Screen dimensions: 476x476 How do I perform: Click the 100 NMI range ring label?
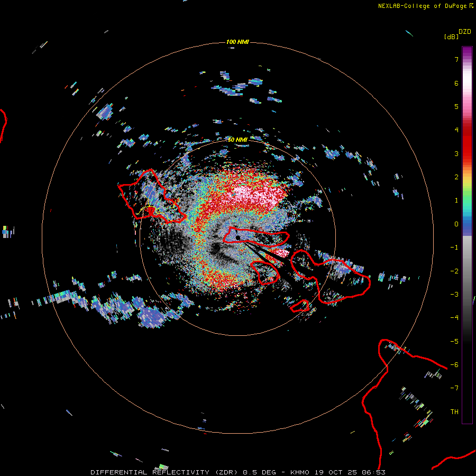point(237,42)
